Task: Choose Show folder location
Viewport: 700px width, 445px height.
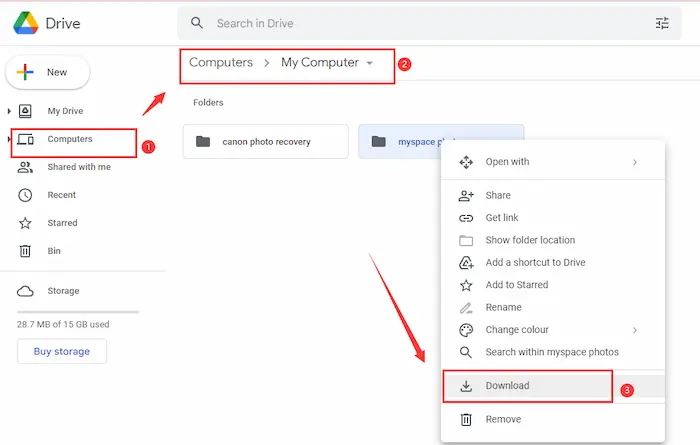Action: point(553,240)
